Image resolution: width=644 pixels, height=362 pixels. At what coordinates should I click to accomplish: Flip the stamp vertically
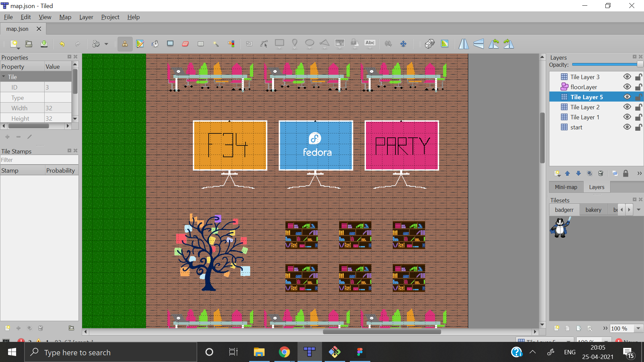pyautogui.click(x=479, y=44)
